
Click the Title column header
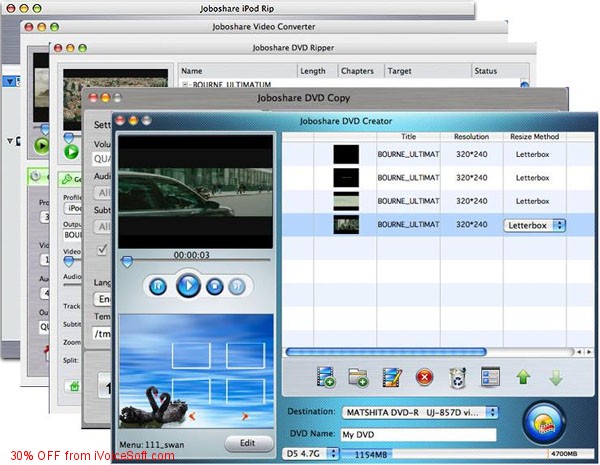click(x=408, y=137)
